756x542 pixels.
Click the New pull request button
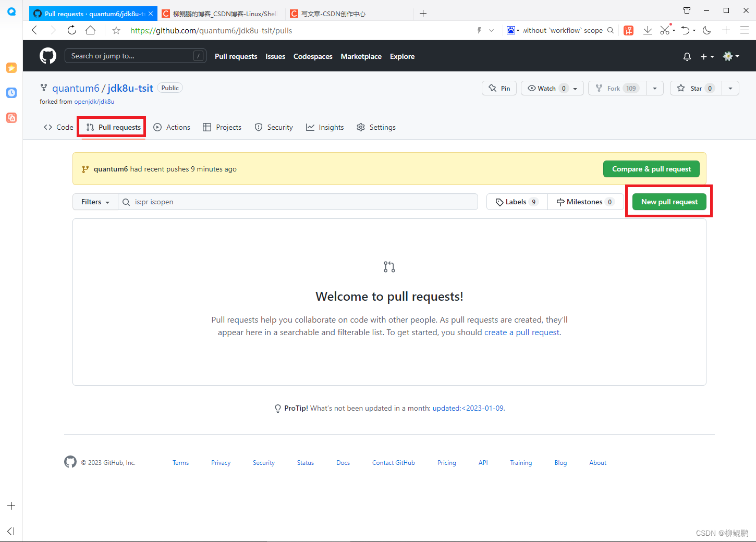click(x=669, y=202)
